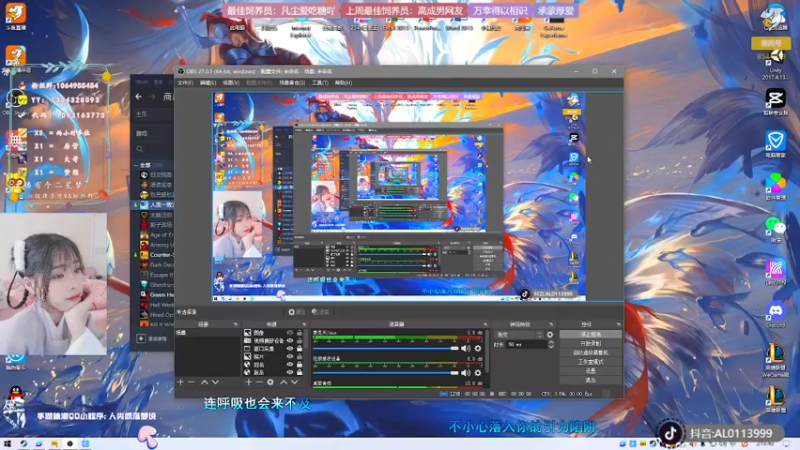Add a game using Steam's plus icon
800x450 pixels.
[141, 338]
